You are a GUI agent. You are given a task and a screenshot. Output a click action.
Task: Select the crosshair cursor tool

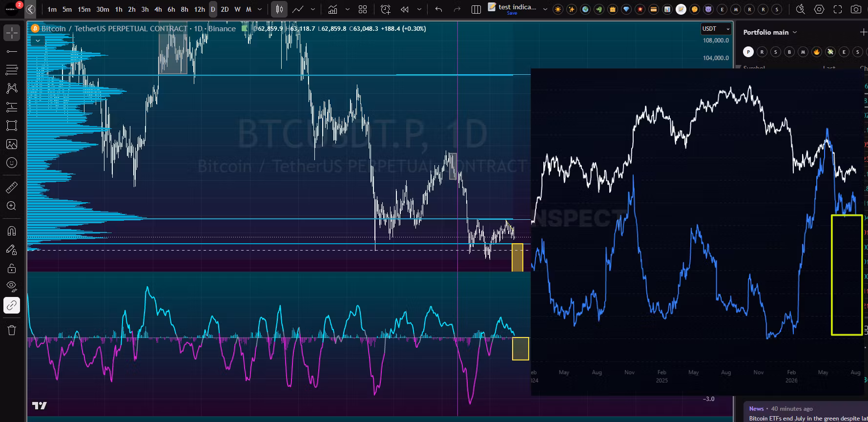point(12,33)
